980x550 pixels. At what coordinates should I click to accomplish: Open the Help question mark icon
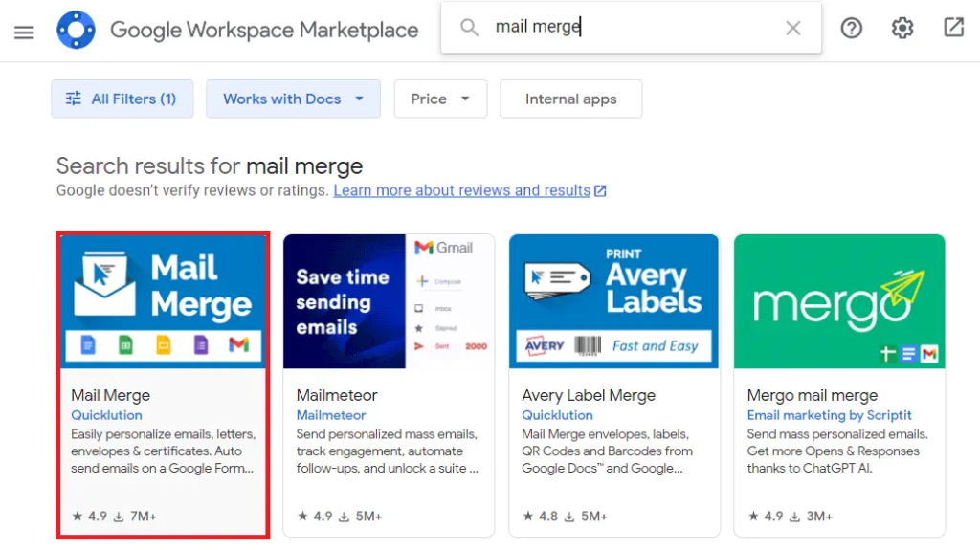851,29
